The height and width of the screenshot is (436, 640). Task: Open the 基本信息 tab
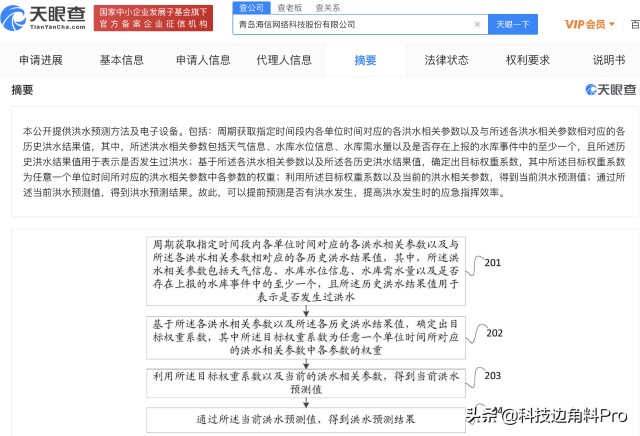[122, 60]
